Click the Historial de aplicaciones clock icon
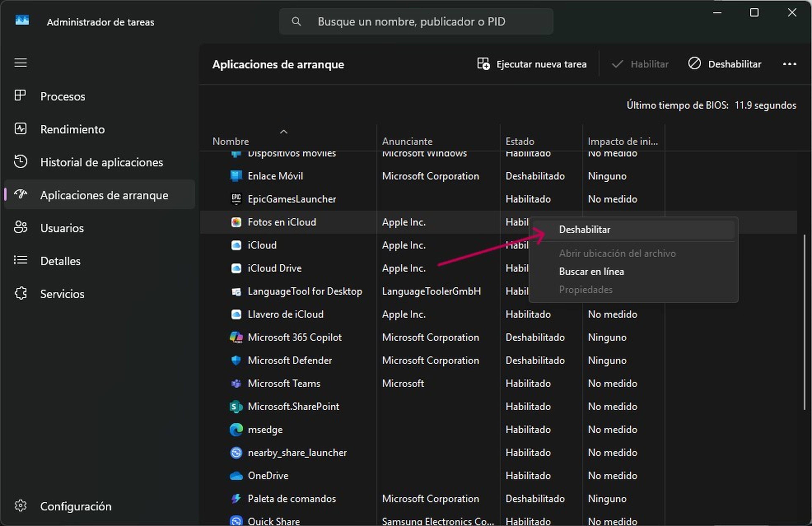Viewport: 812px width, 526px height. [21, 162]
